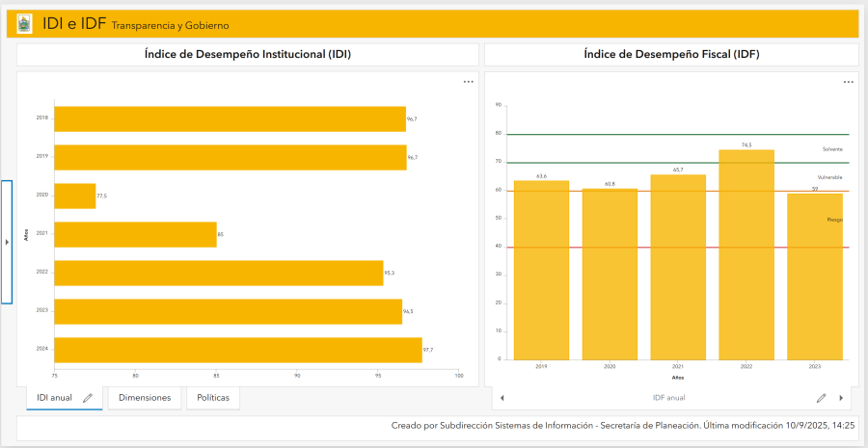This screenshot has height=448, width=868.
Task: Select the 2021 IDF column valued 65,7
Action: (x=678, y=267)
